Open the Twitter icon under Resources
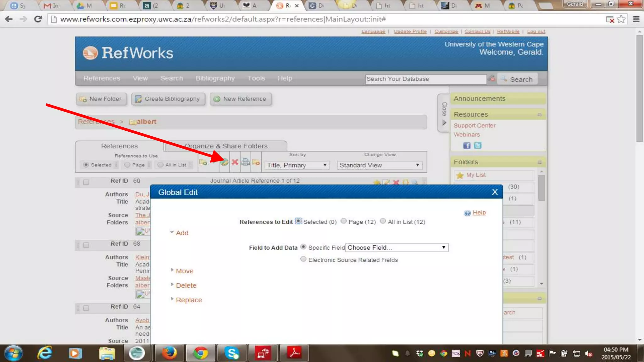644x362 pixels. coord(478,145)
